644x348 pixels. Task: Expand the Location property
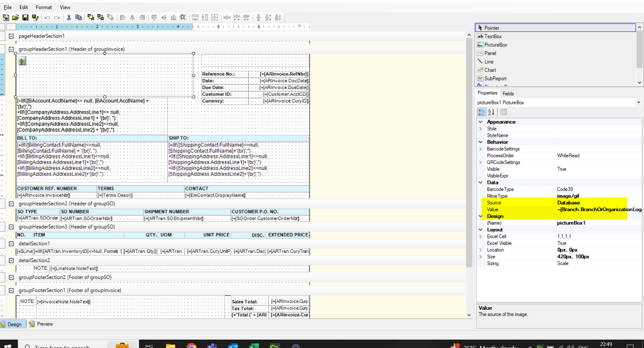(x=481, y=250)
